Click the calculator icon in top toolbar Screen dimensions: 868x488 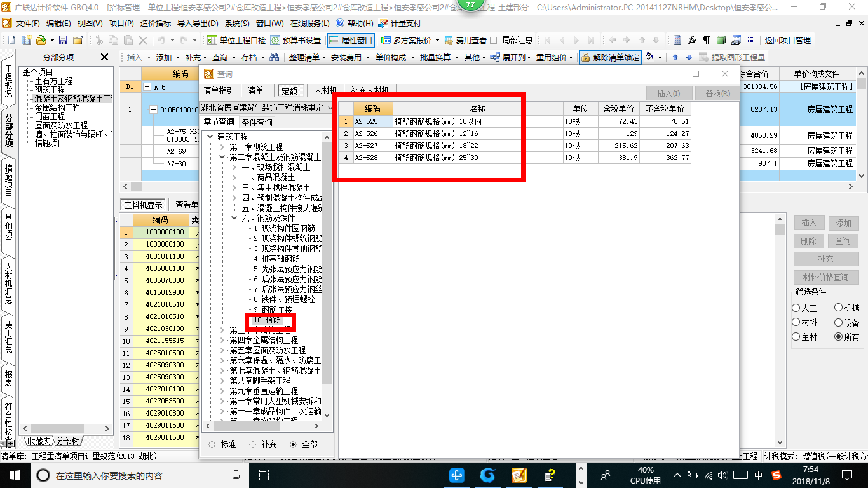(677, 40)
